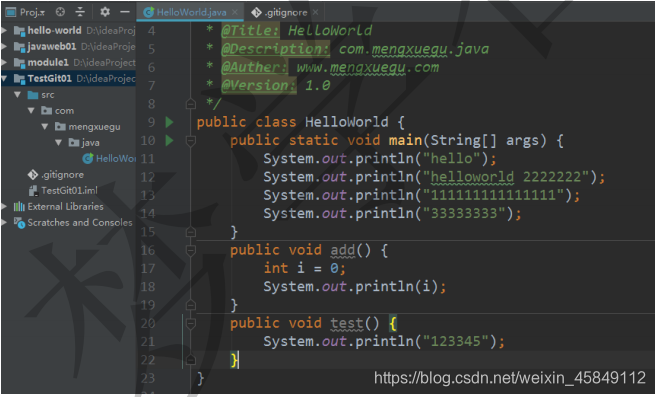The image size is (656, 397).
Task: Select the src folder
Action: (48, 95)
